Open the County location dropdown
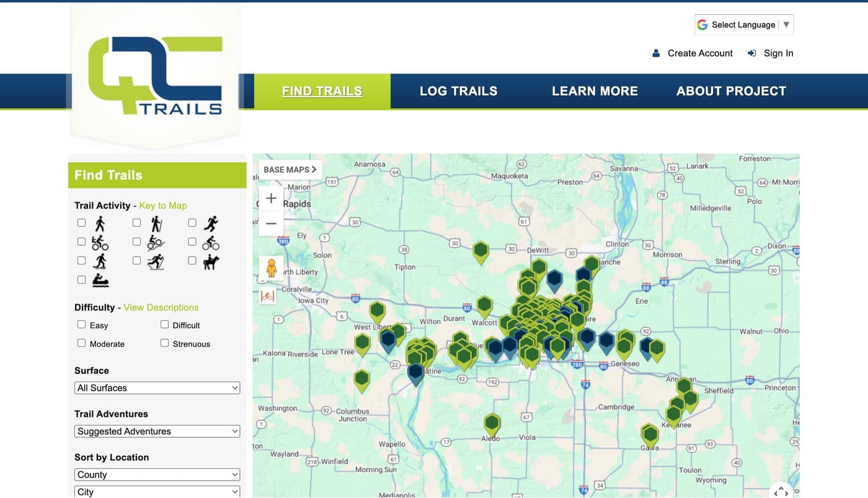 pyautogui.click(x=157, y=474)
